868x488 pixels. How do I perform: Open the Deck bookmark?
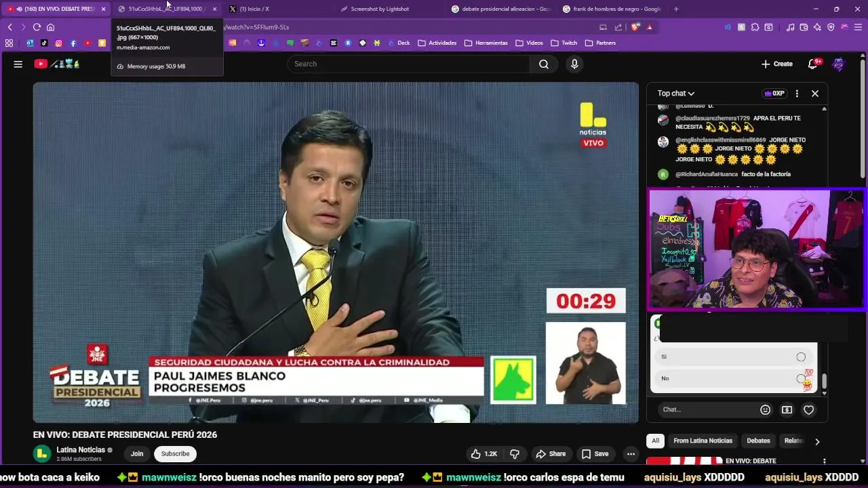click(399, 43)
